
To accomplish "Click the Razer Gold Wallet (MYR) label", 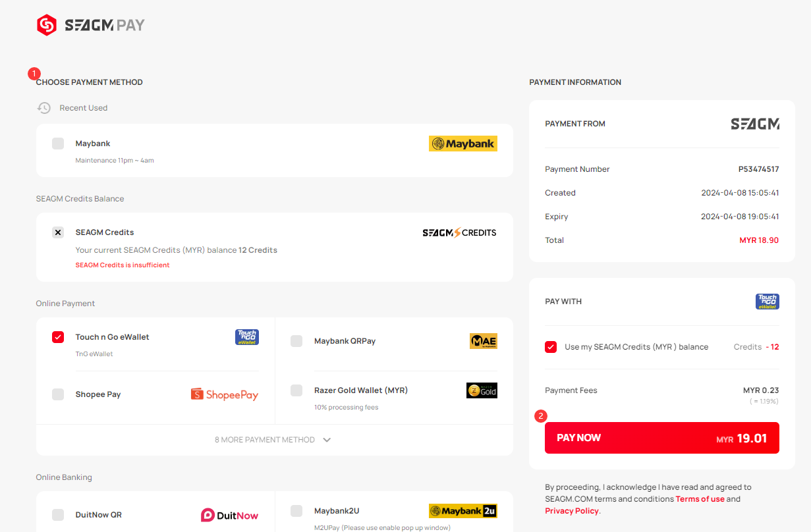I will [361, 390].
